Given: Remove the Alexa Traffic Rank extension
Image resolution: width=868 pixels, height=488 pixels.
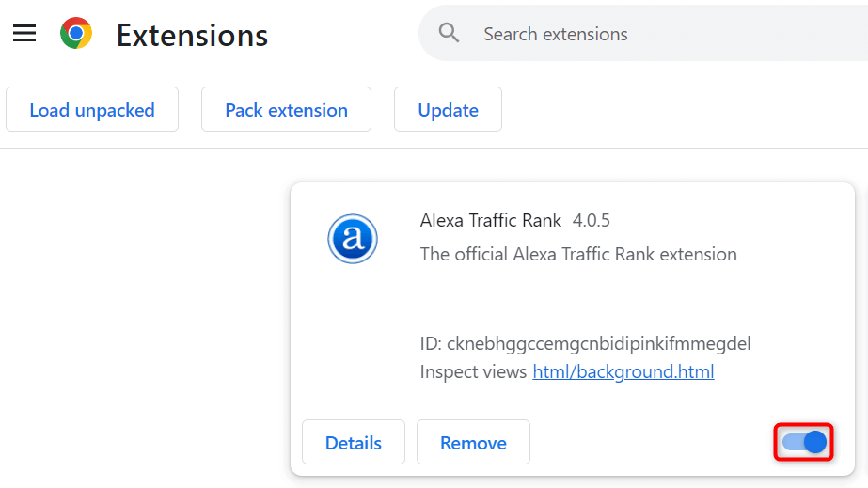Looking at the screenshot, I should point(473,443).
